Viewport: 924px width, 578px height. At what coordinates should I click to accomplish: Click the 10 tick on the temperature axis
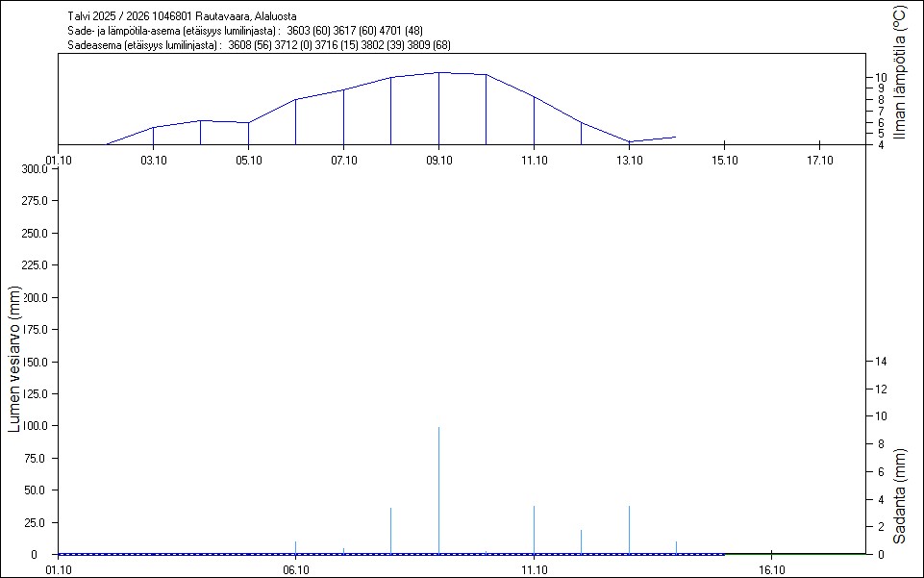(880, 77)
